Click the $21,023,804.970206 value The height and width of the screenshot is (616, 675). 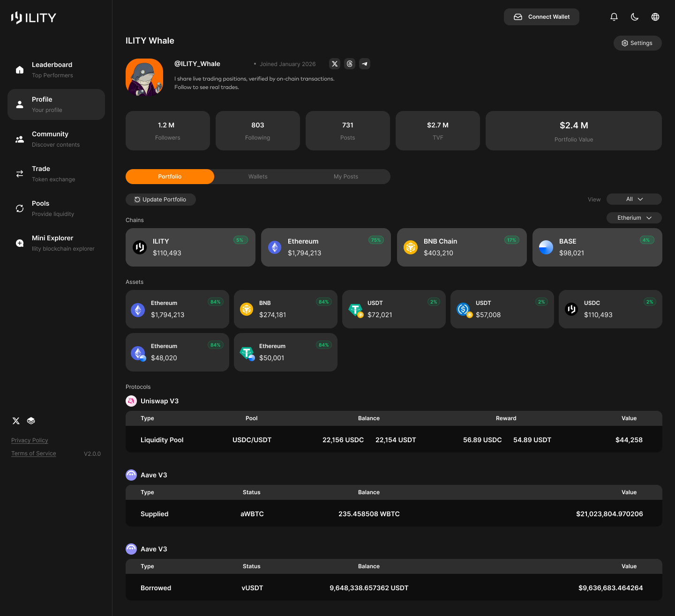click(610, 514)
